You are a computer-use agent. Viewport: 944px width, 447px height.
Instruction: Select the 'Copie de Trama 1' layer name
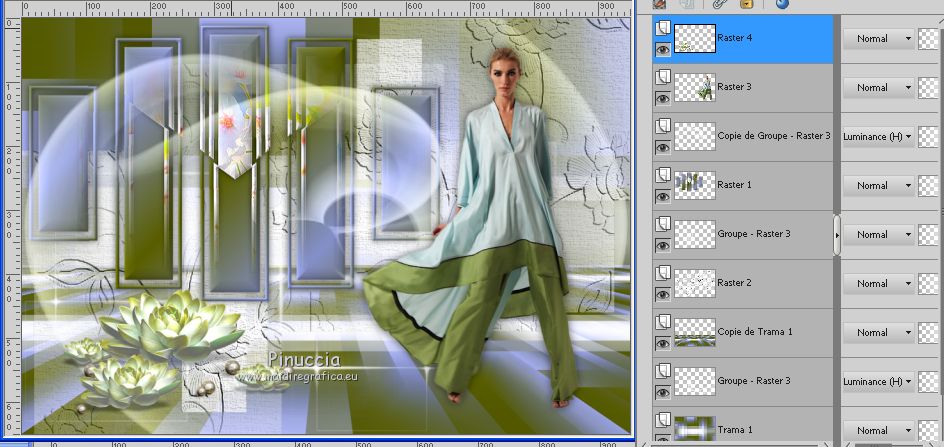pyautogui.click(x=755, y=332)
